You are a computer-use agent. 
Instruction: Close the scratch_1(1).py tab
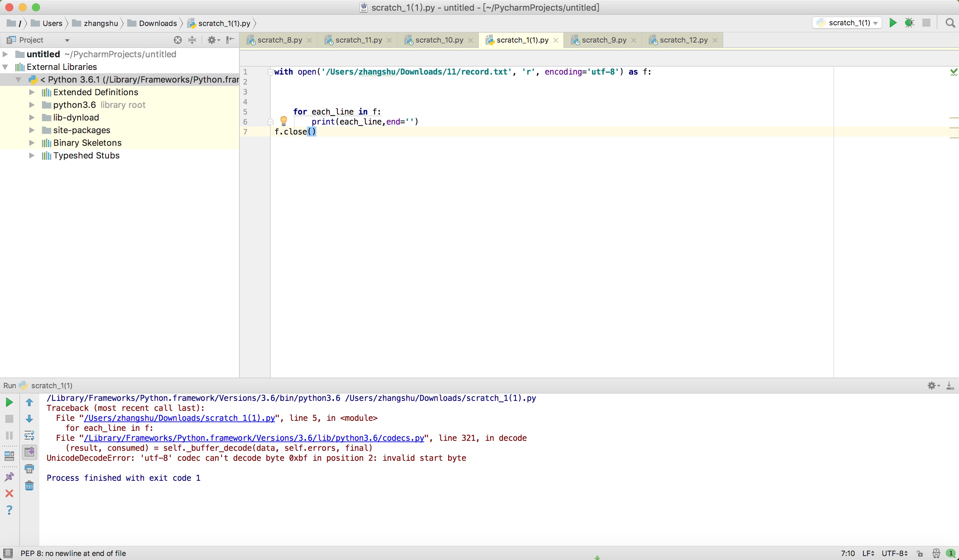[x=556, y=40]
